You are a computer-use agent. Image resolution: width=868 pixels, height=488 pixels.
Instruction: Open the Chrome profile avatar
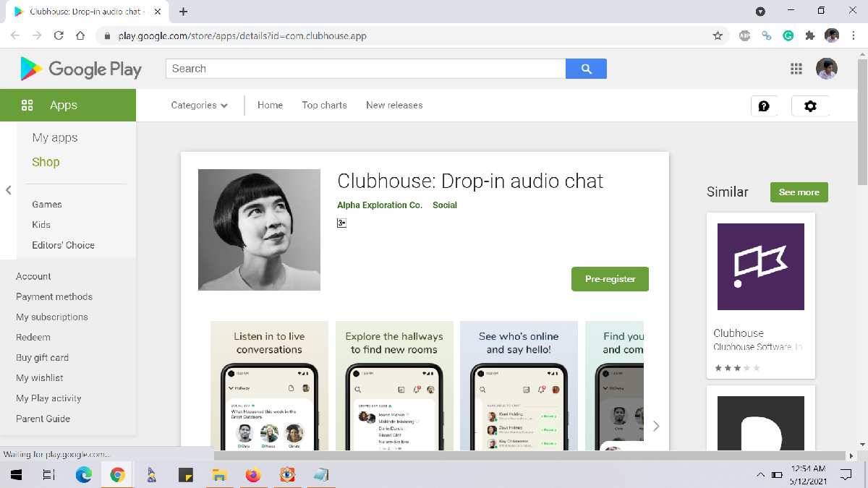[x=832, y=35]
